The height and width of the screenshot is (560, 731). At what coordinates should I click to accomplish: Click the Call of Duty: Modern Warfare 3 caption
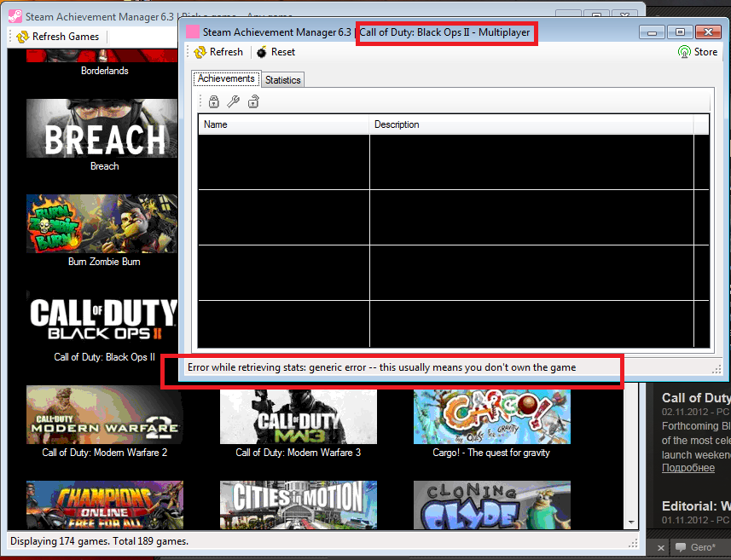click(x=299, y=453)
